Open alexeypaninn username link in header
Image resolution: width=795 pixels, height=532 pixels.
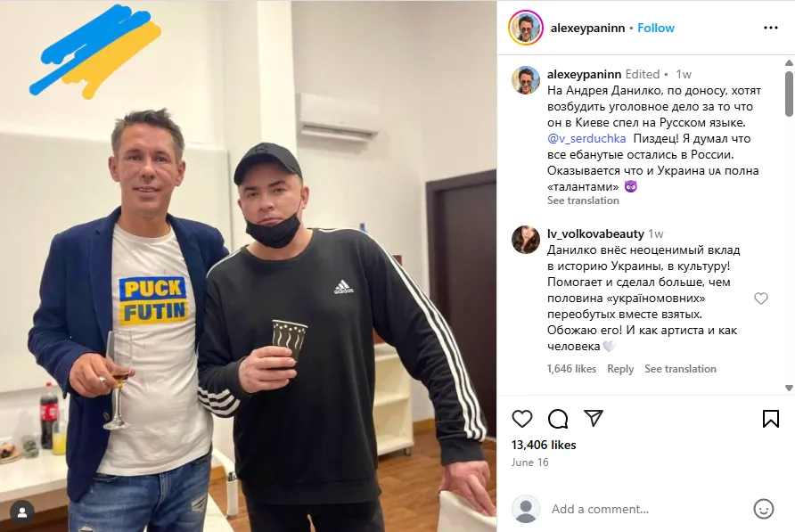pos(587,28)
